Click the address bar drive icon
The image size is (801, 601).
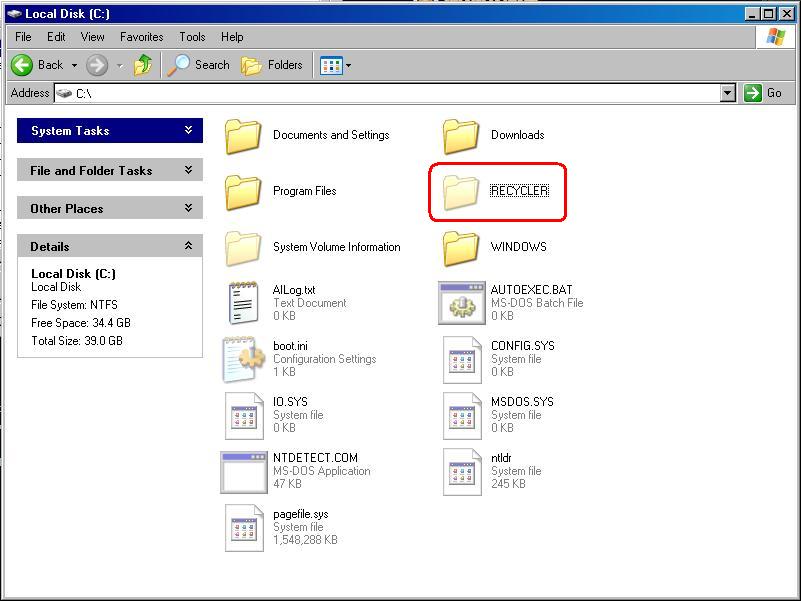click(64, 94)
